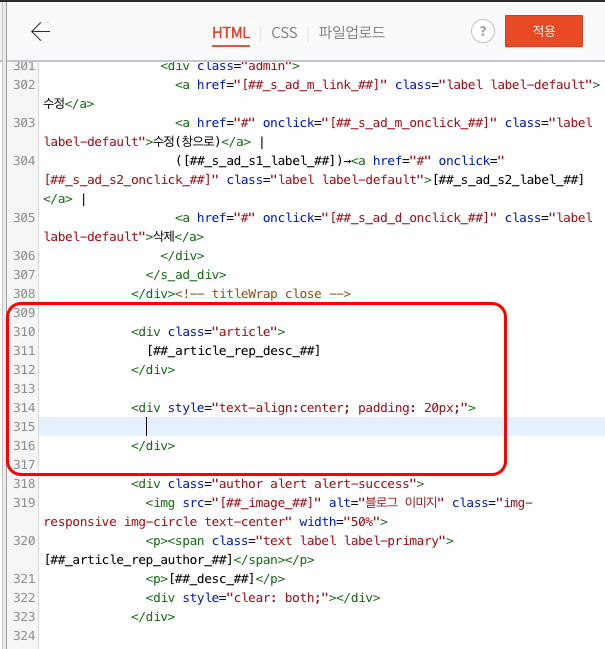Click [##_s_ad_m_link_##] href on line 302
605x649 pixels.
point(310,85)
